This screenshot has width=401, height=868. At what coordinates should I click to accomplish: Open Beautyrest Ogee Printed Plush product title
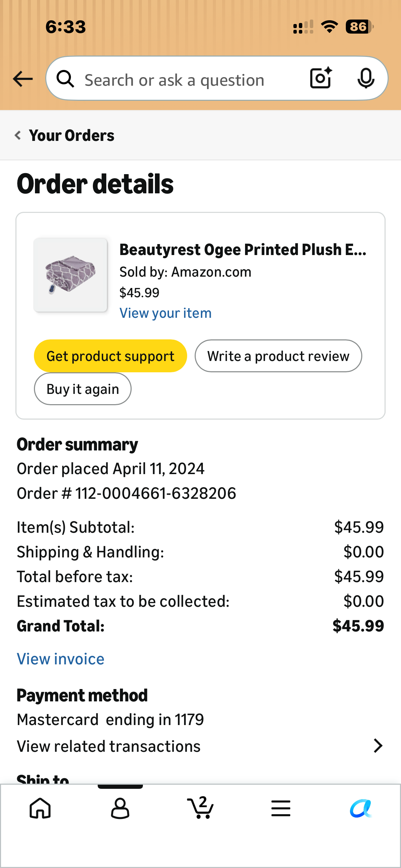point(243,250)
